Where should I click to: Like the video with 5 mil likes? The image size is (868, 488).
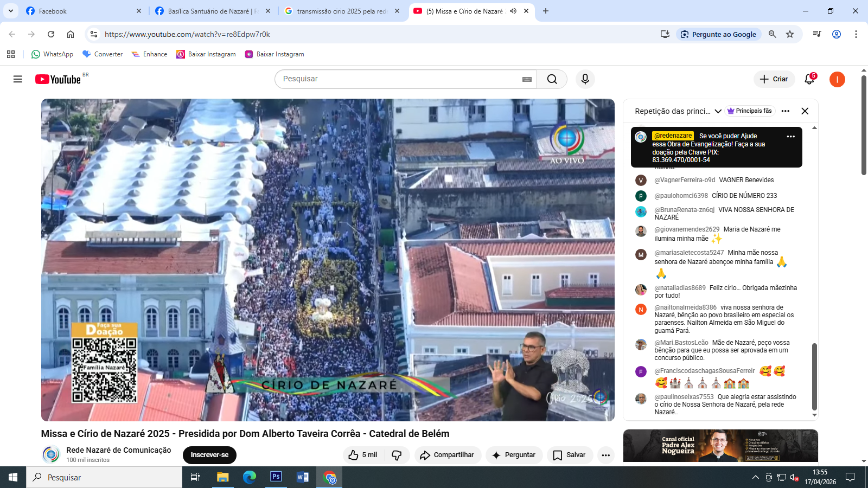[x=362, y=455]
